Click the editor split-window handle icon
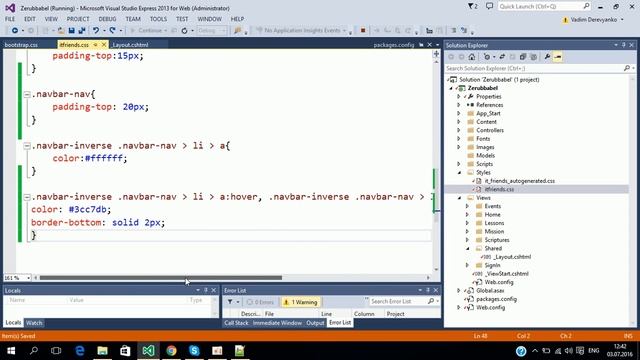 (x=436, y=54)
